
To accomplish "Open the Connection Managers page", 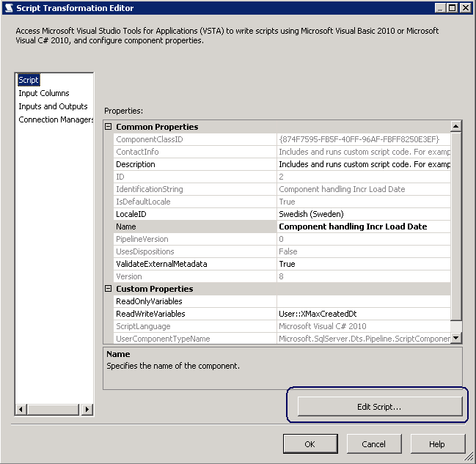I will tap(56, 119).
